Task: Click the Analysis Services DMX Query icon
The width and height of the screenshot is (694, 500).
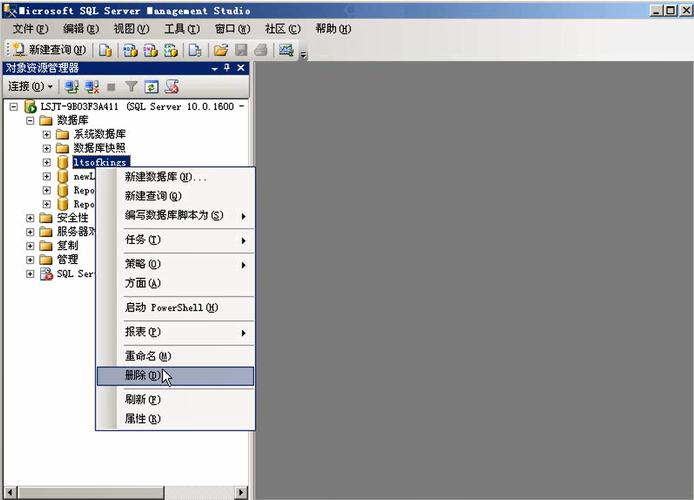Action: click(x=150, y=50)
